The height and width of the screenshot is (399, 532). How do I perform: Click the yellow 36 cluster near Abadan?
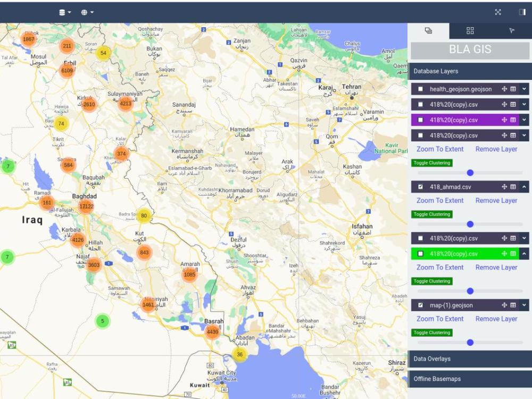click(239, 354)
